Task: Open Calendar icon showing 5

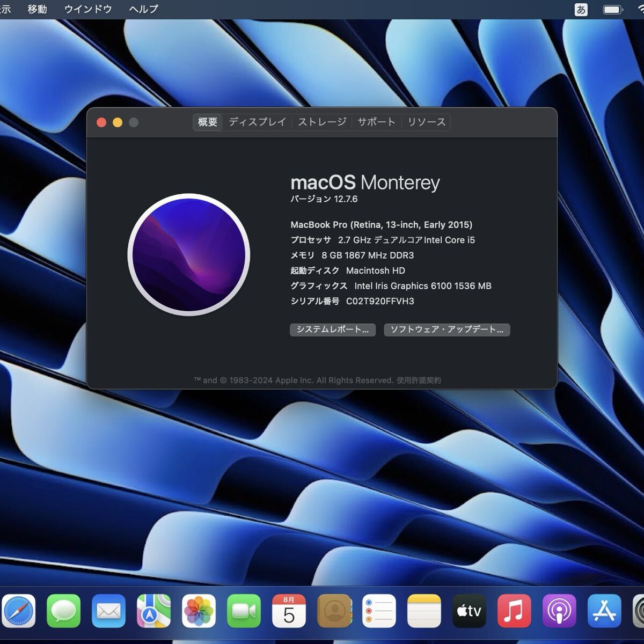Action: pos(289,611)
